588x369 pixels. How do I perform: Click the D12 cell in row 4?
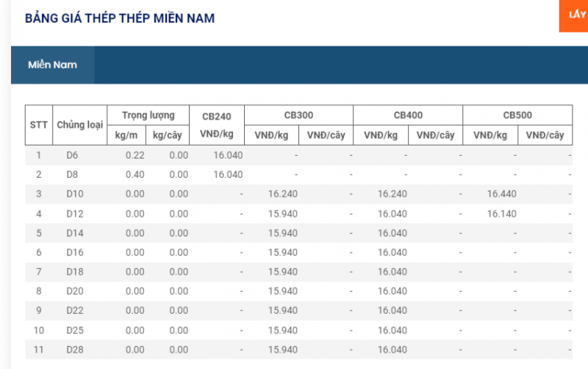click(75, 214)
